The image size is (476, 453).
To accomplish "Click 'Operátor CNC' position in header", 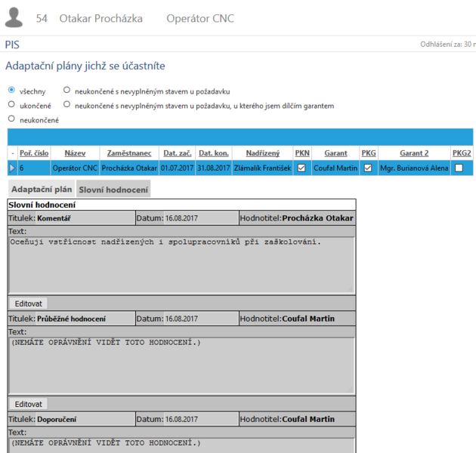I will coord(200,19).
